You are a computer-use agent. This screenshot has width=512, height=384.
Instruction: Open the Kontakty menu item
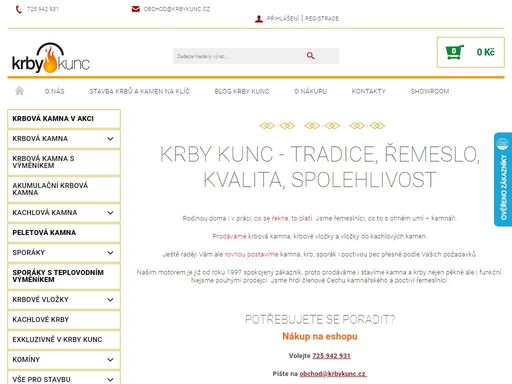click(369, 91)
